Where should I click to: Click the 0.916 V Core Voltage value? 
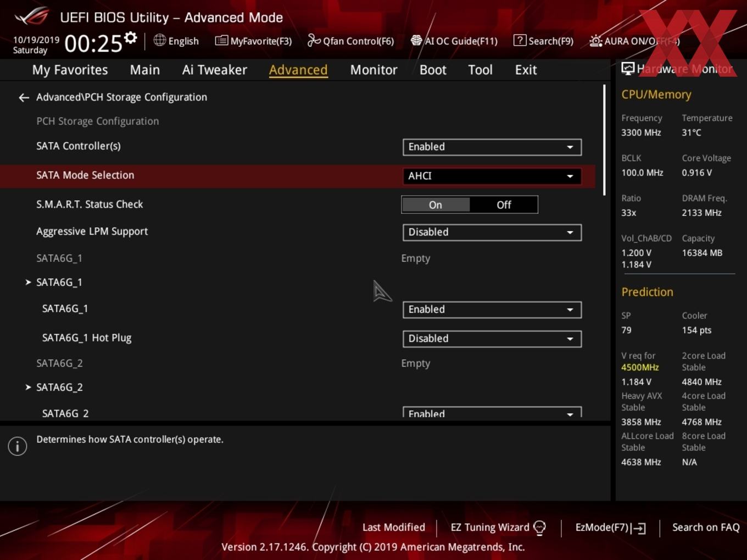696,173
